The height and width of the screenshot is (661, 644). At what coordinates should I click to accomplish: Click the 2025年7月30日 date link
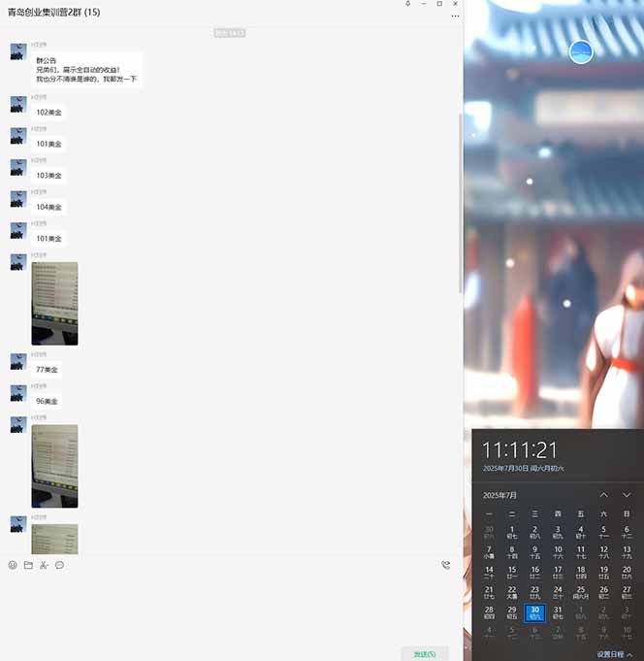point(523,469)
